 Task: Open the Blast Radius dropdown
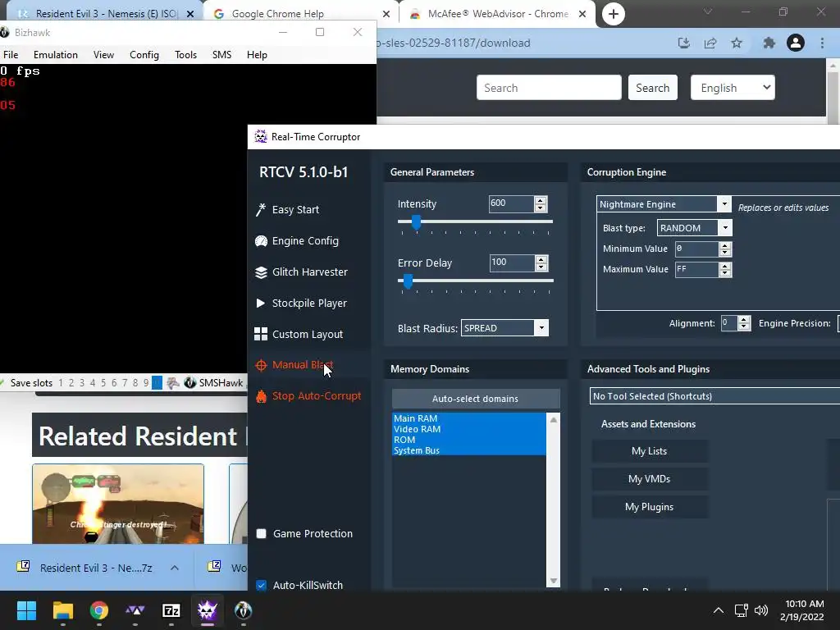(541, 328)
